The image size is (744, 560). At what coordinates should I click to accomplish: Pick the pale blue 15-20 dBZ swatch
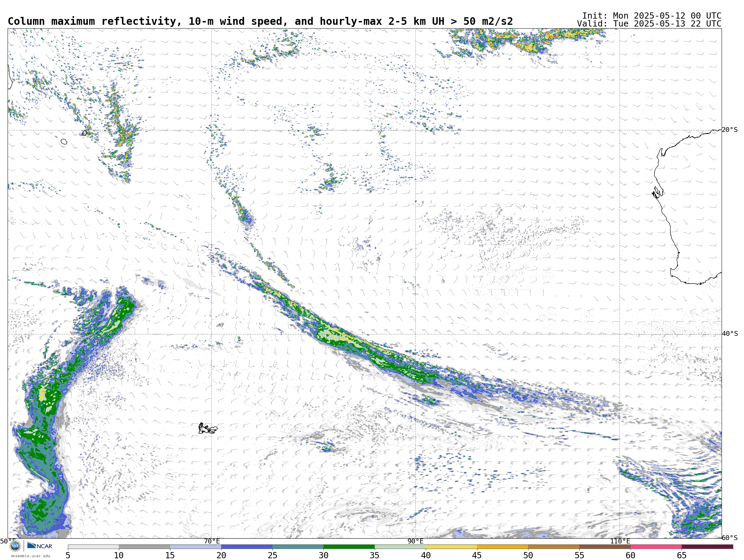point(196,547)
